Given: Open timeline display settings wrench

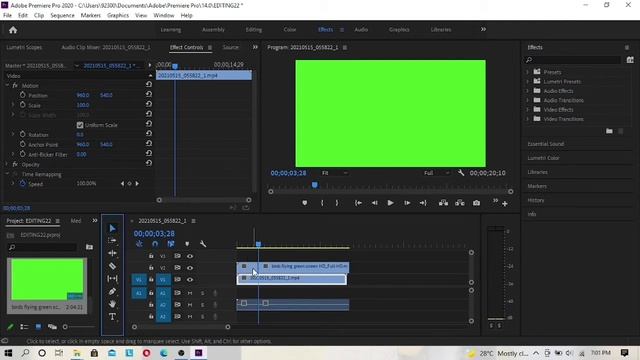Looking at the screenshot, I should (x=203, y=244).
